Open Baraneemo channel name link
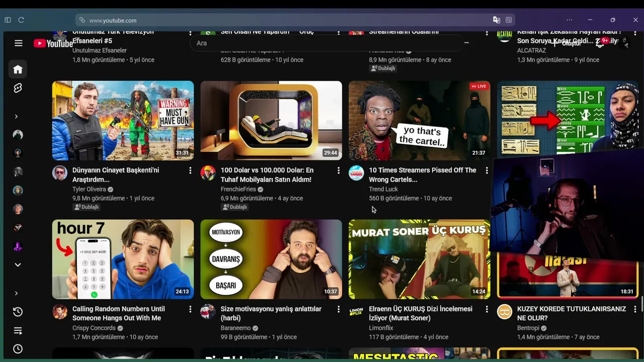Image resolution: width=644 pixels, height=362 pixels. [235, 328]
